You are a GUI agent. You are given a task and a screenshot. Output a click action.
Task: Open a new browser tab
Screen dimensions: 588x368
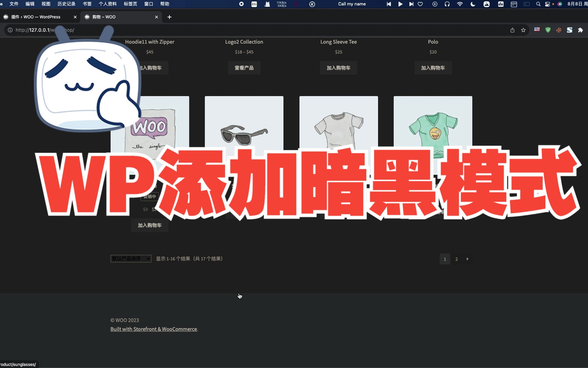[169, 17]
